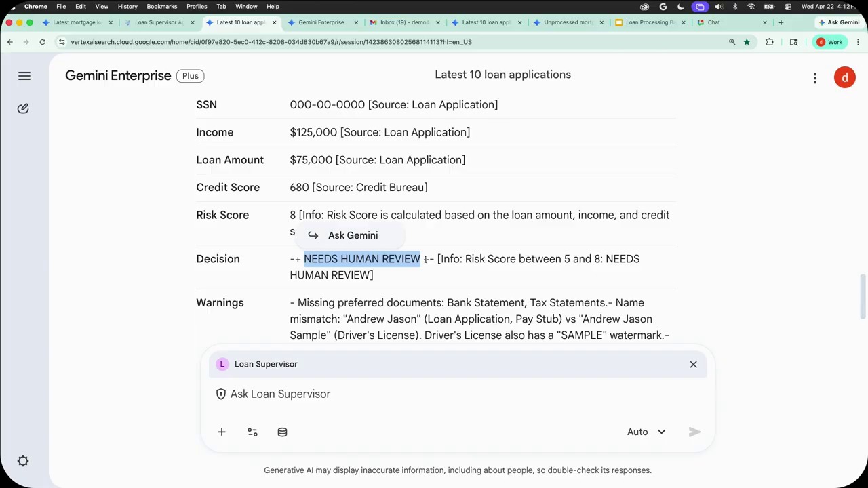Start a new chat with pencil icon
This screenshot has height=488, width=868.
click(23, 108)
